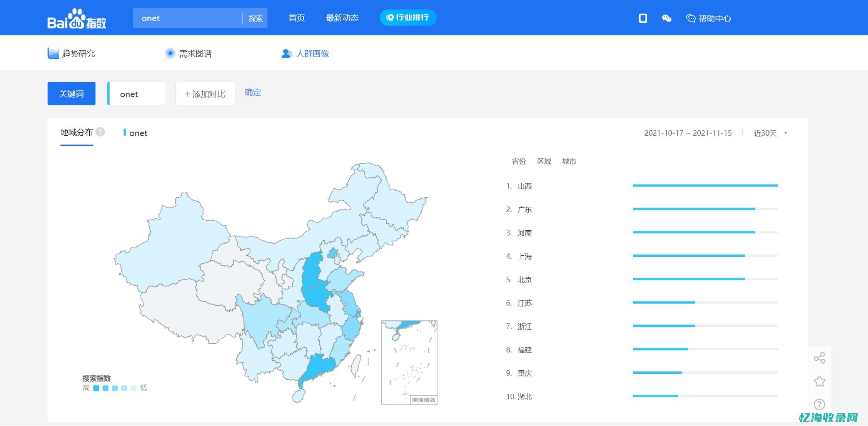The image size is (868, 426).
Task: Click the 地域分布 question mark tooltip
Action: pyautogui.click(x=100, y=131)
